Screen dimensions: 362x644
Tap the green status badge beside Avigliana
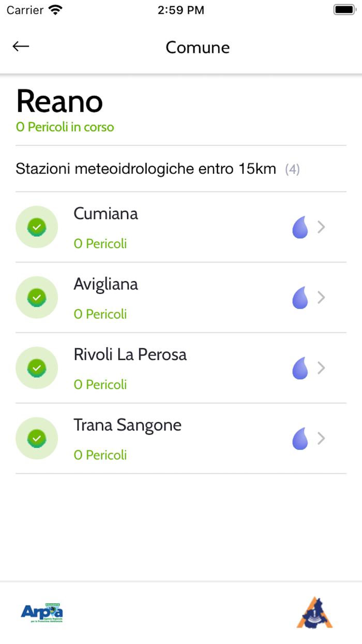point(37,297)
